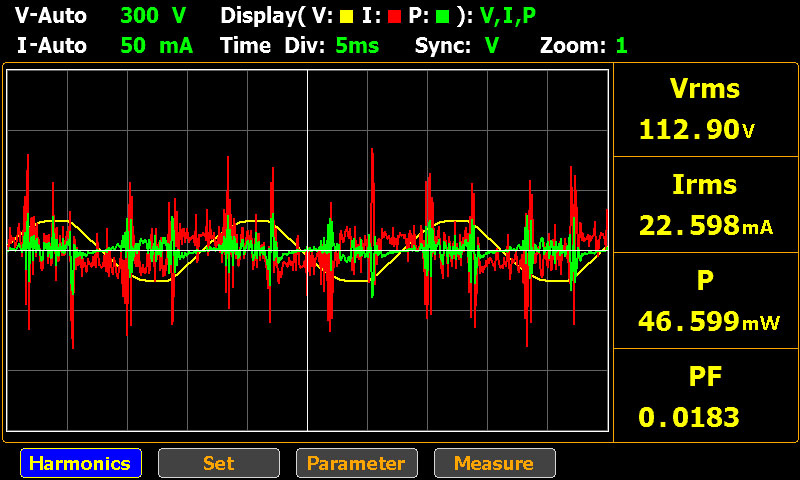Click the Time Div label
This screenshot has height=480, width=800.
click(272, 46)
